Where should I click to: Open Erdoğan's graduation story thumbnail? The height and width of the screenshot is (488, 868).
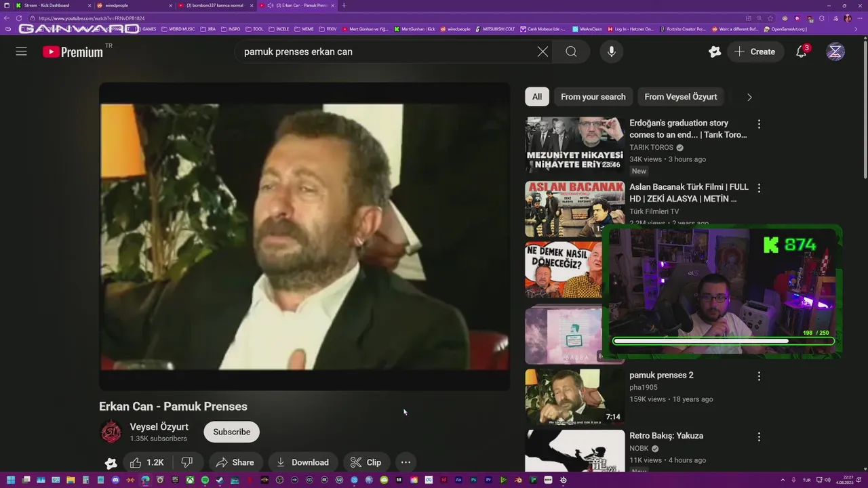pyautogui.click(x=574, y=145)
